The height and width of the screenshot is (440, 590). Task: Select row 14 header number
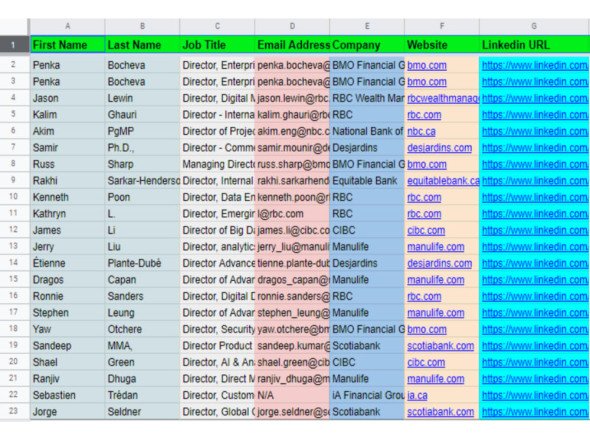coord(14,263)
